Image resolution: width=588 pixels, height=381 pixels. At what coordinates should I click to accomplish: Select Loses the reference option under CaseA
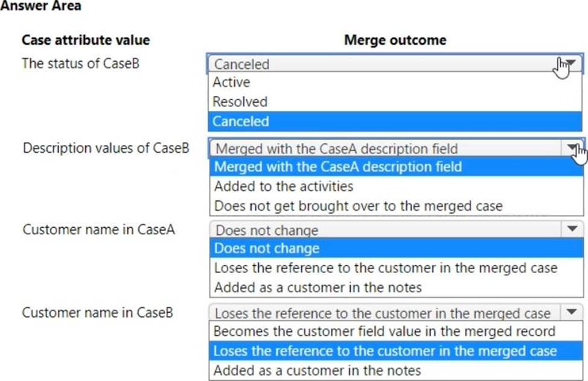click(x=385, y=267)
